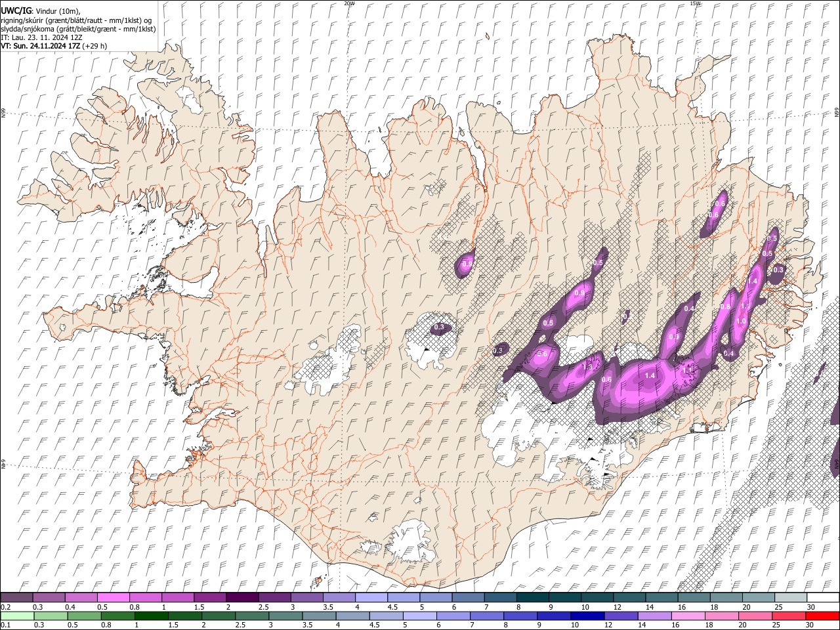Click the rain legend swatch starting at 2

tap(219, 616)
